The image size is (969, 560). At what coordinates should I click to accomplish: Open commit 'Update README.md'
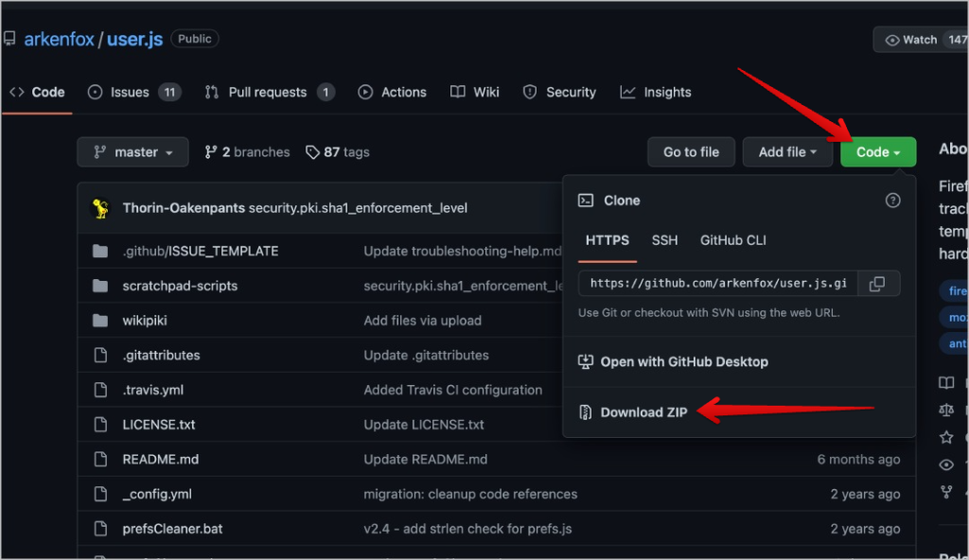426,459
